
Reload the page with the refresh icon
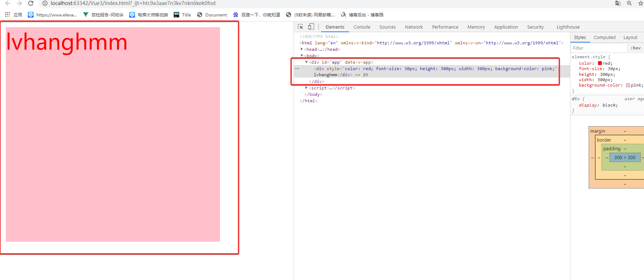pyautogui.click(x=31, y=3)
